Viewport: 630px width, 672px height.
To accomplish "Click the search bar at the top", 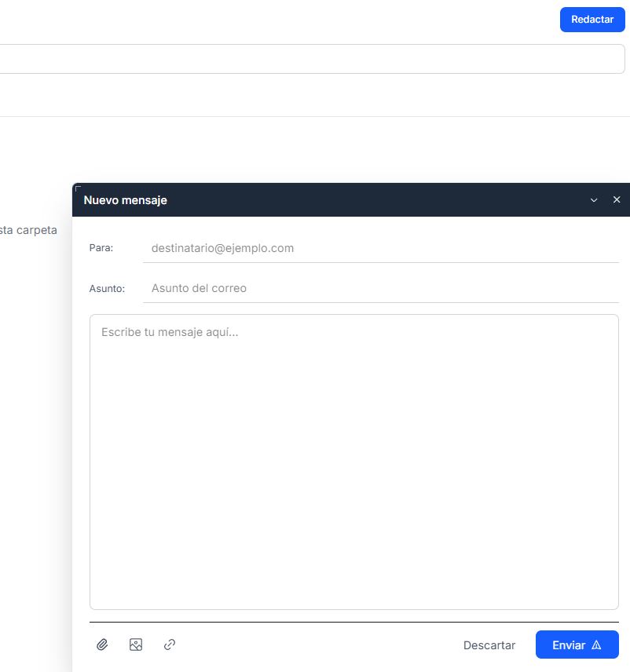I will (314, 58).
